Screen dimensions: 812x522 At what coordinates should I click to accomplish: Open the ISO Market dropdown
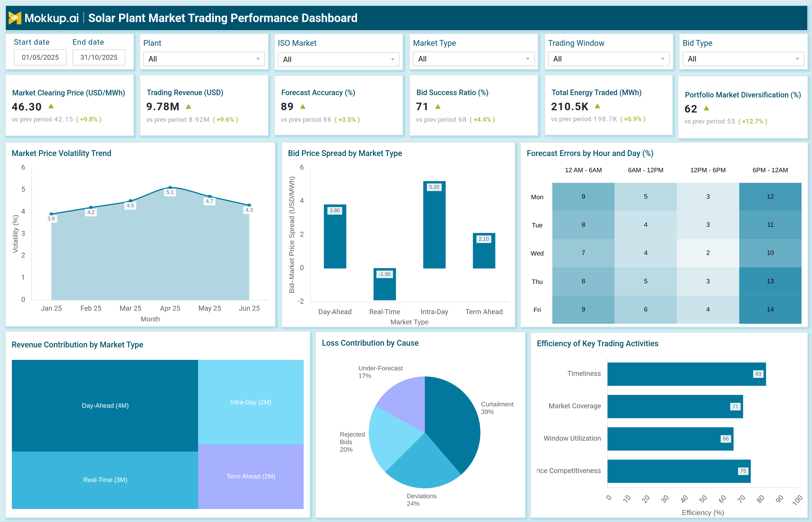click(338, 59)
